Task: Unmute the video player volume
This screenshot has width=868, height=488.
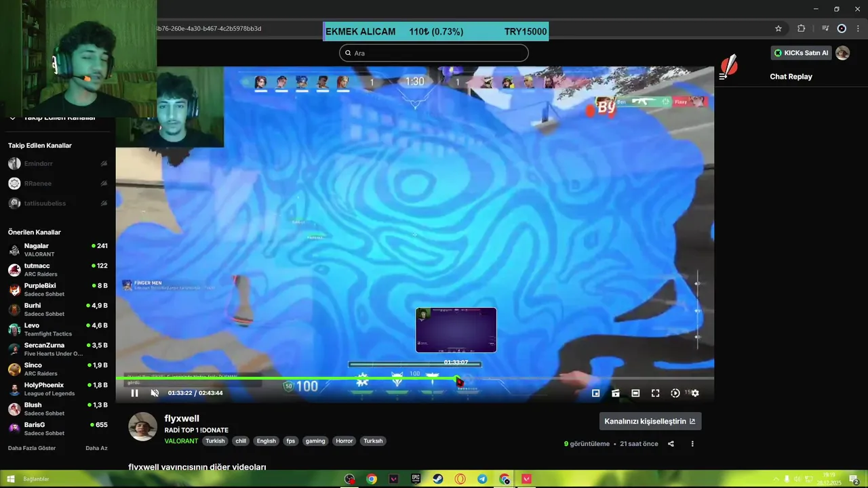Action: pos(155,393)
